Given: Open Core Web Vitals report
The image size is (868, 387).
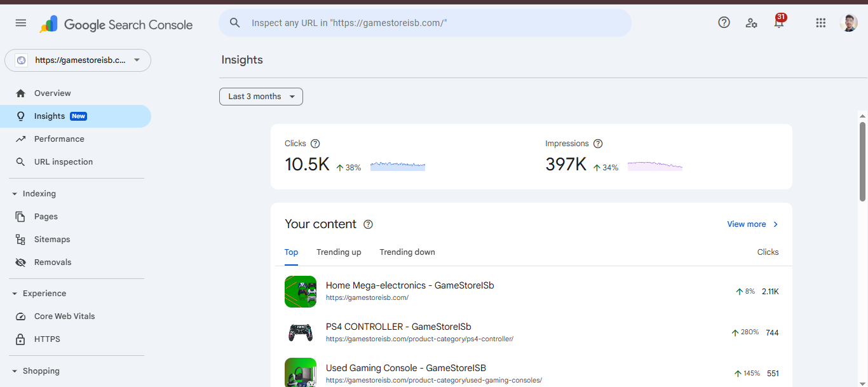Looking at the screenshot, I should pos(64,316).
